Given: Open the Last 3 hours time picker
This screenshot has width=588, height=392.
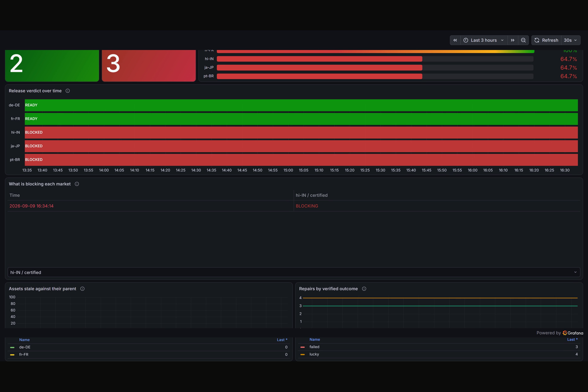Looking at the screenshot, I should (x=484, y=40).
